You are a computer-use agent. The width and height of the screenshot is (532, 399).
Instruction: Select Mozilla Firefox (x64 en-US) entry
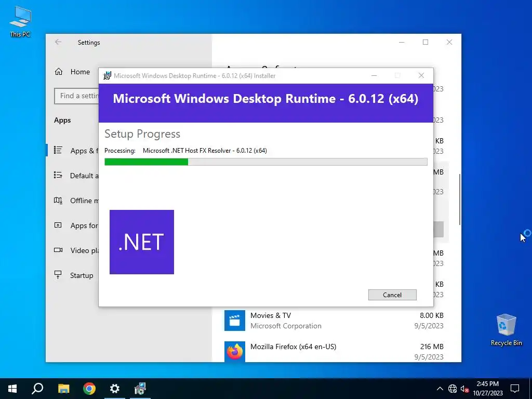click(334, 351)
